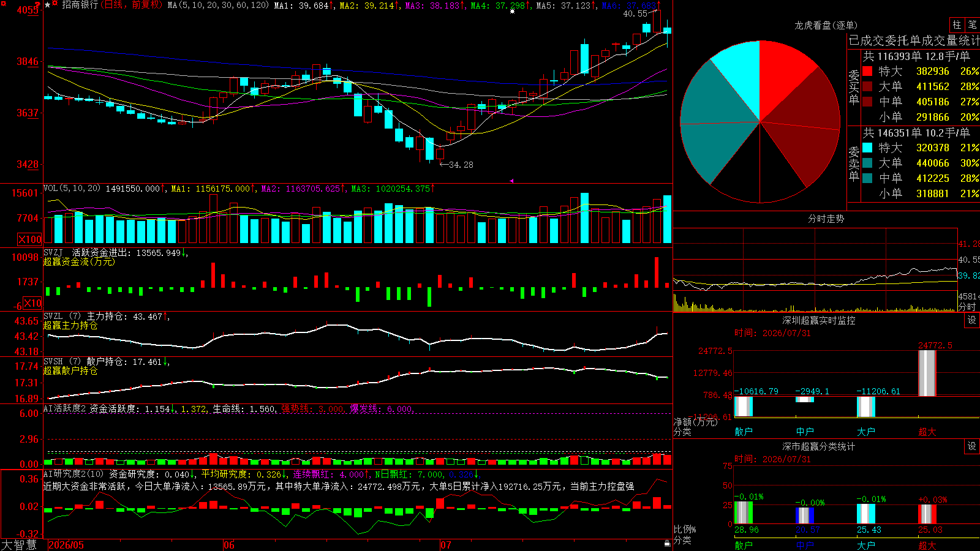Click the 06 month marker on the date axis
The width and height of the screenshot is (980, 551).
click(229, 545)
